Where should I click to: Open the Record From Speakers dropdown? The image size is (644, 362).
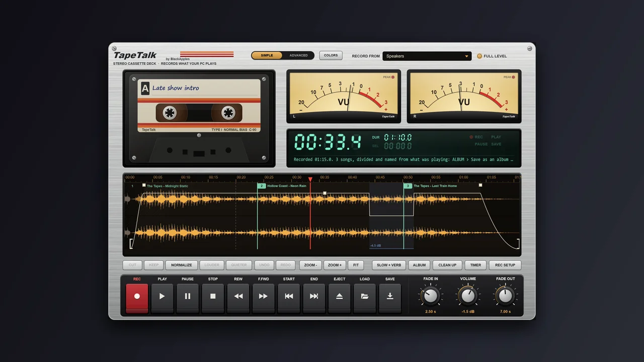[x=427, y=56]
